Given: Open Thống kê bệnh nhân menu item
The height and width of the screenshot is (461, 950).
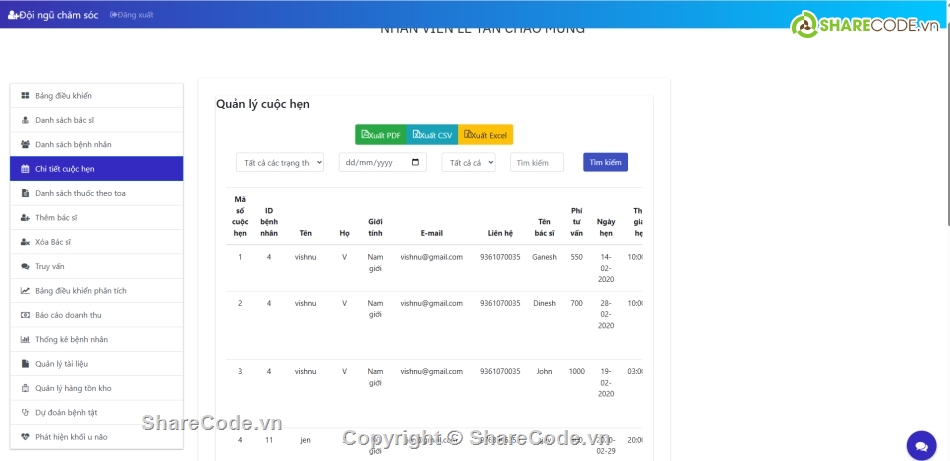Looking at the screenshot, I should (96, 339).
